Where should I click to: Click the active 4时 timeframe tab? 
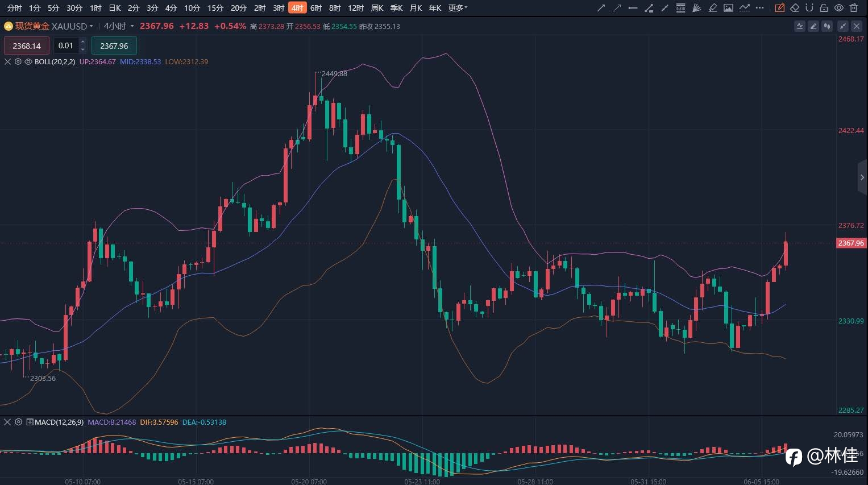[x=297, y=8]
